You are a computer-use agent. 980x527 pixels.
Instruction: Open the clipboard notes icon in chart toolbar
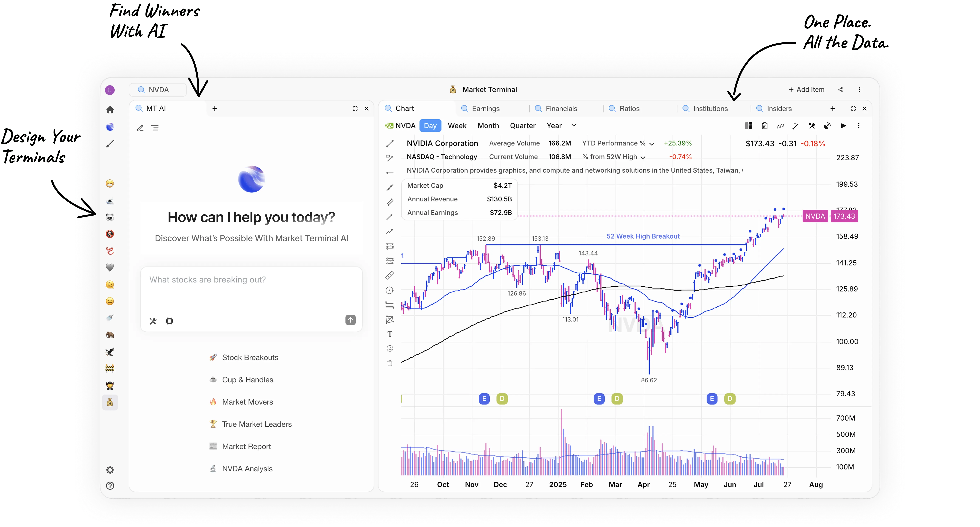tap(765, 126)
